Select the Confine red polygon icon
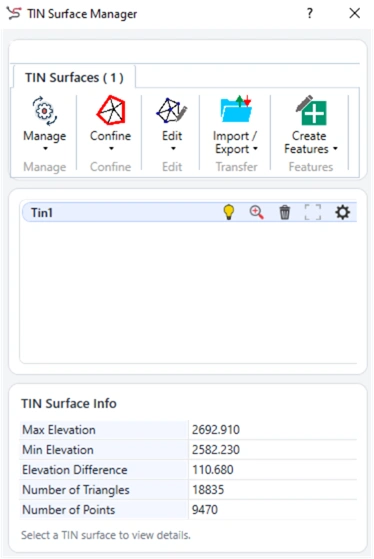This screenshot has height=559, width=374. click(x=111, y=110)
